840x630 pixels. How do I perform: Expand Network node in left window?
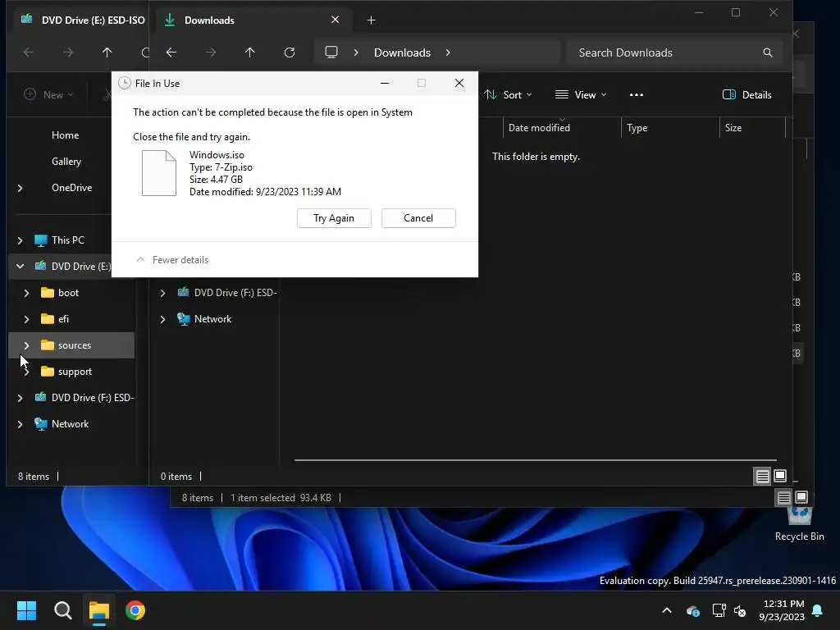[x=21, y=424]
